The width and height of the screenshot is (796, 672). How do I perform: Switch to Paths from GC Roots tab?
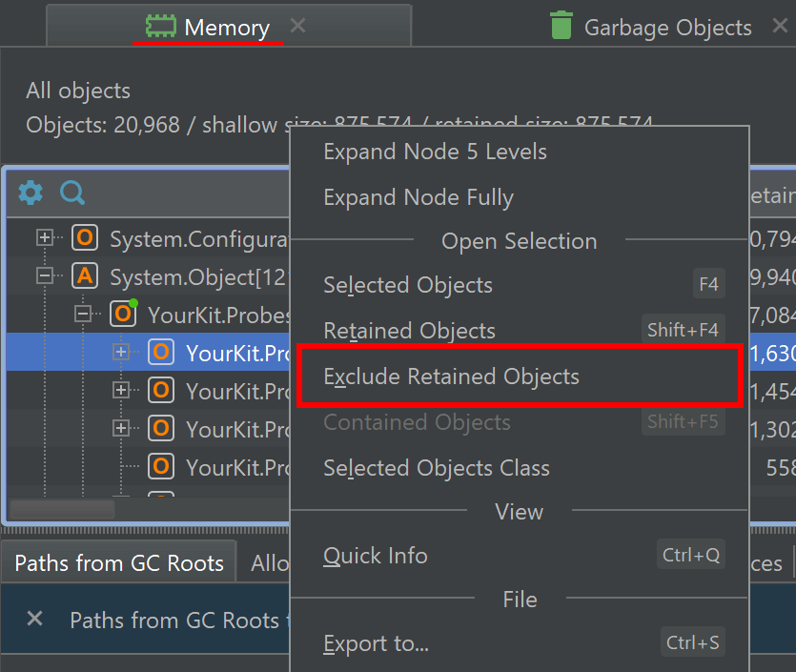click(119, 563)
